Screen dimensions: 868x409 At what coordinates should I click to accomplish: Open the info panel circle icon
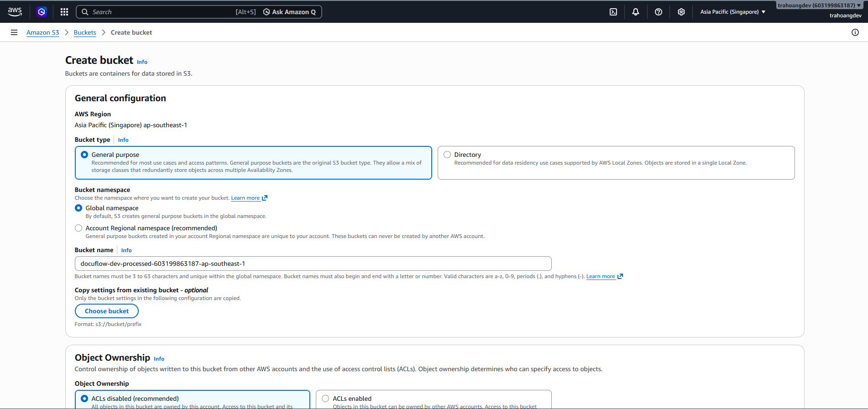point(855,32)
